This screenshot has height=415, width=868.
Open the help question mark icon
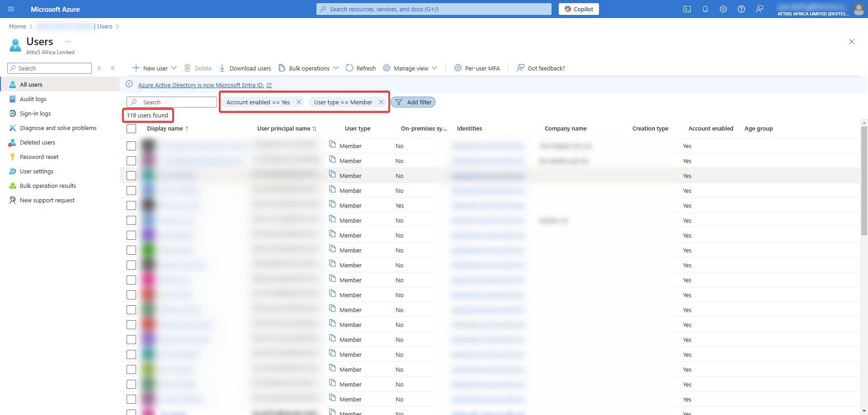point(741,9)
